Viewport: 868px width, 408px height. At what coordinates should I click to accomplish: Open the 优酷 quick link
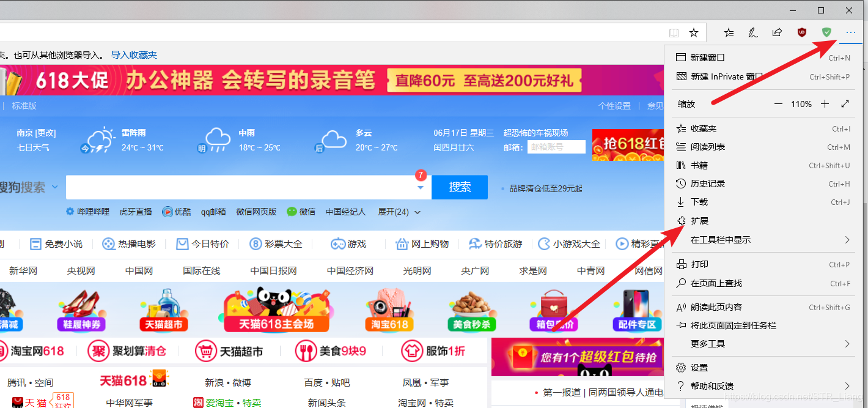(x=177, y=212)
